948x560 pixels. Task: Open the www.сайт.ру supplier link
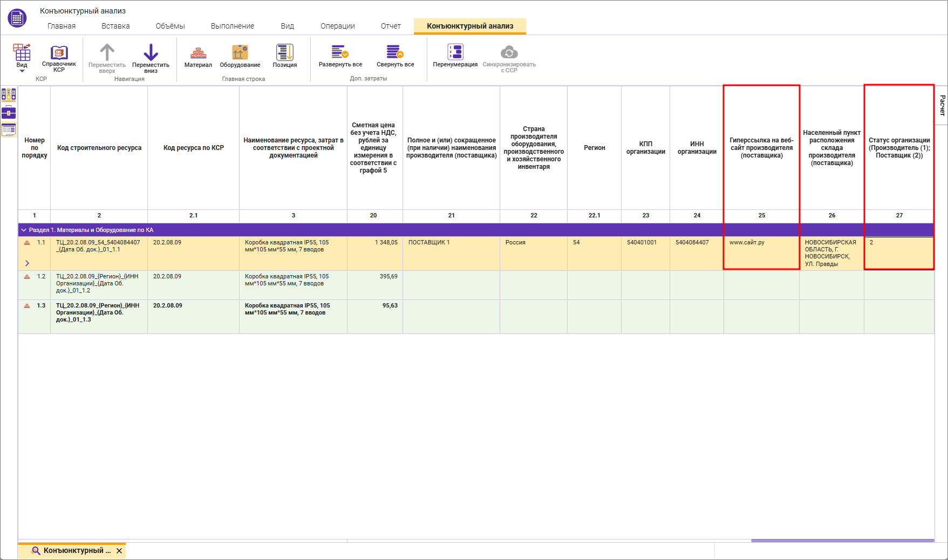[747, 243]
